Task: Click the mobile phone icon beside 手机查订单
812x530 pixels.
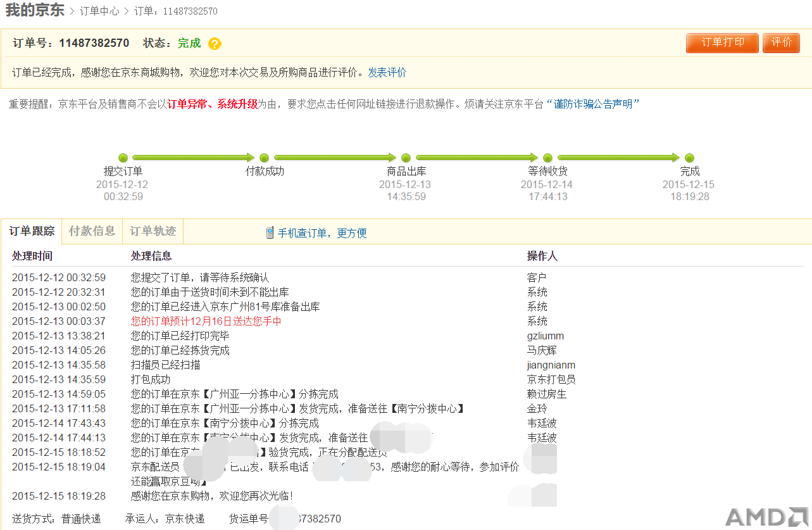Action: [x=270, y=232]
